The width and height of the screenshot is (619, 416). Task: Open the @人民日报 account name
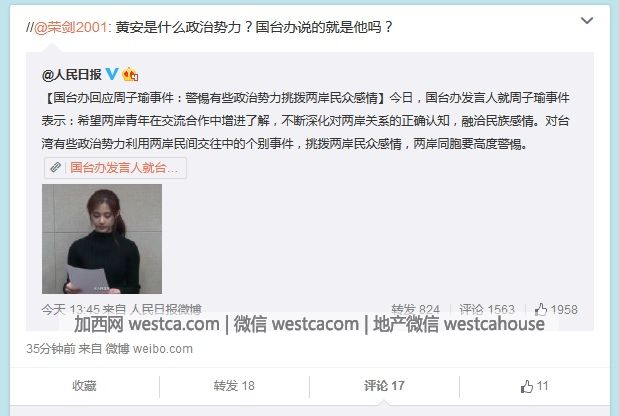71,74
